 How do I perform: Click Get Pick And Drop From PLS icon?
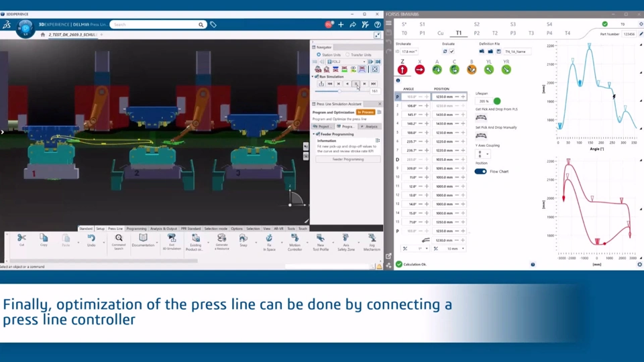click(x=481, y=118)
